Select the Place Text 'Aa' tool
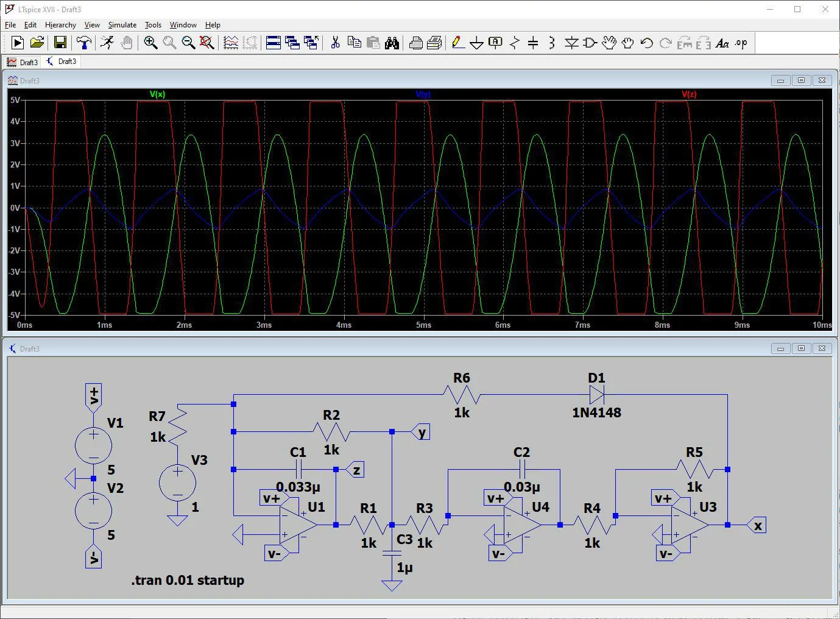 [722, 43]
